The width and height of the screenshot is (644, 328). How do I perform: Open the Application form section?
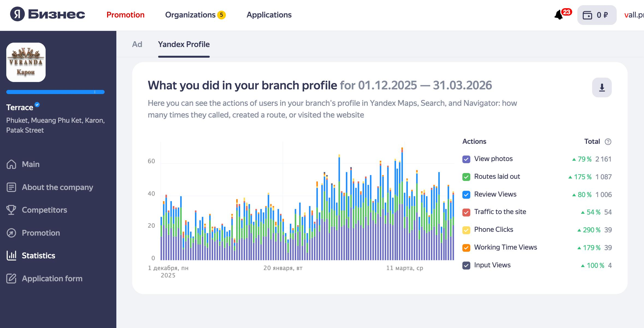pyautogui.click(x=52, y=279)
